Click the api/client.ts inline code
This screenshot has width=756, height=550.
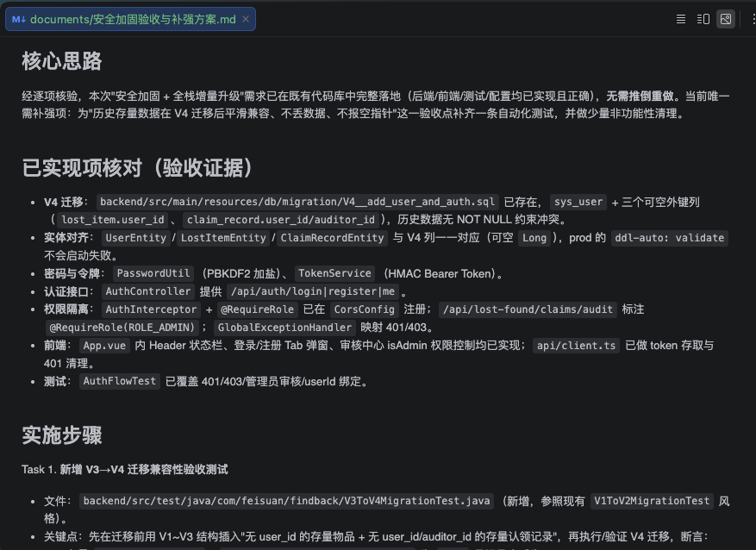[x=576, y=345]
